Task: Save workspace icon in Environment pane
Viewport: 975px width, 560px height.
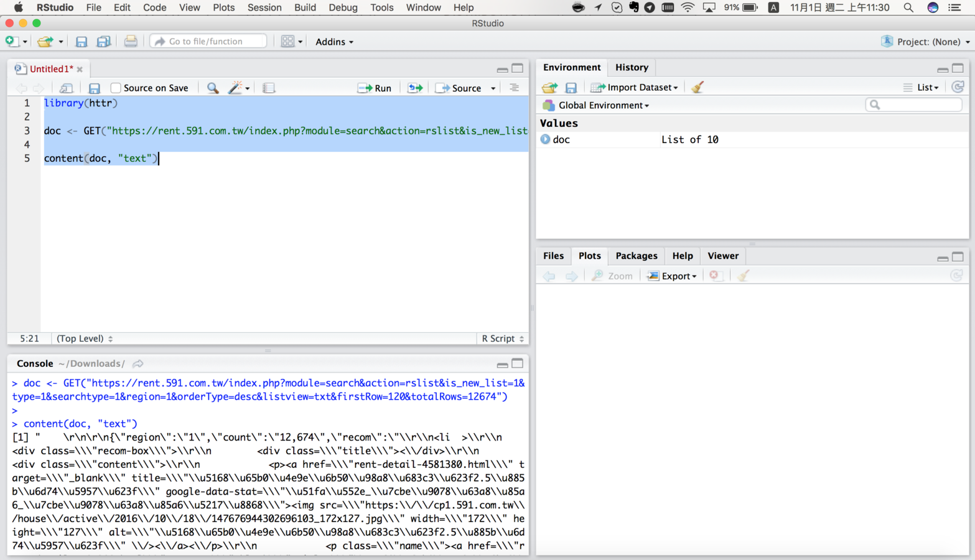Action: coord(571,88)
